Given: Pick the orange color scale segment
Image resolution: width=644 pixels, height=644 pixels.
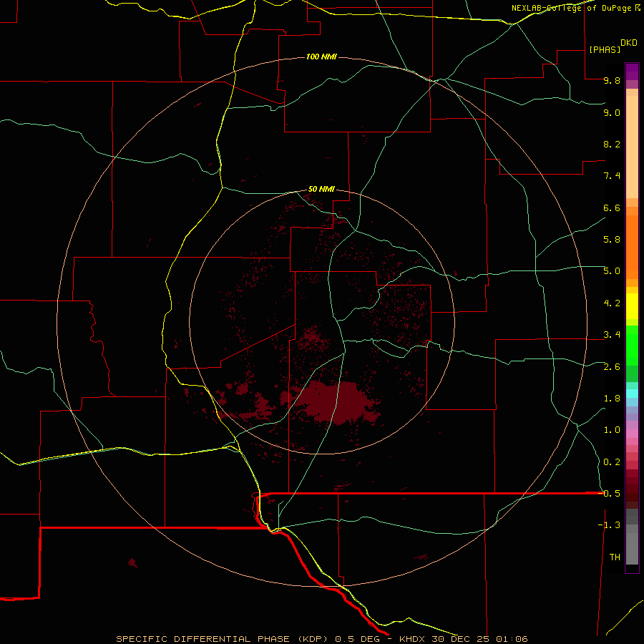Looking at the screenshot, I should pos(632,248).
